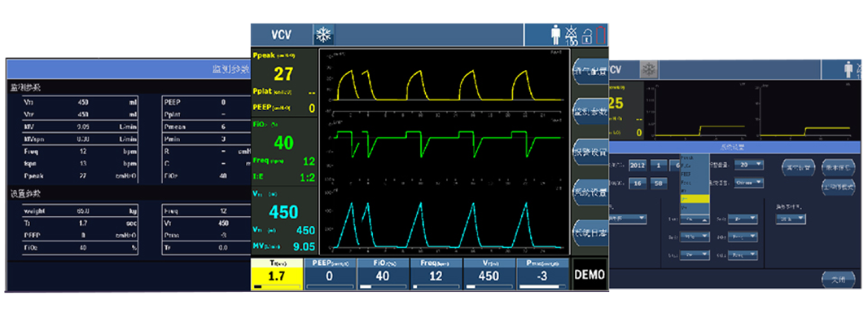
Task: Click the screen lock padlock icon
Action: point(586,36)
